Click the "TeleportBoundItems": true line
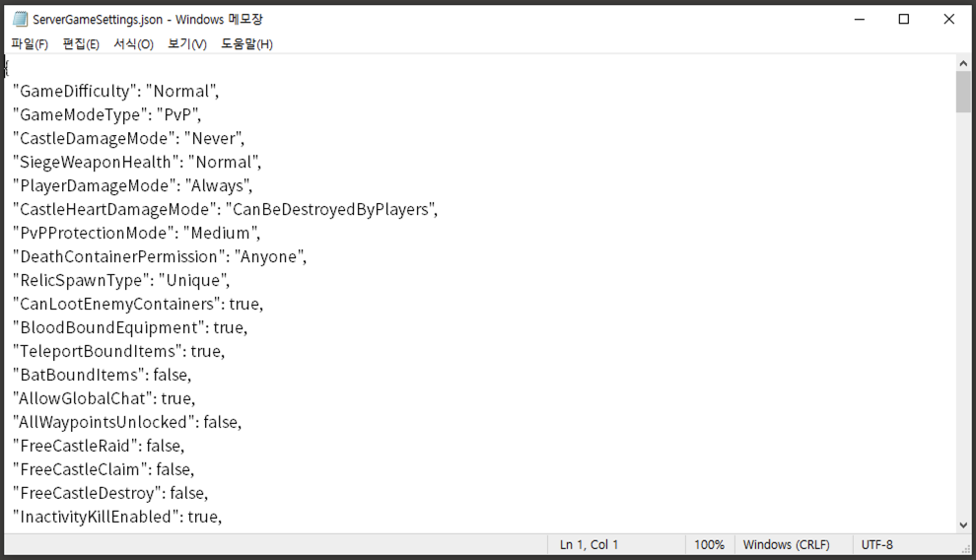 (x=119, y=352)
